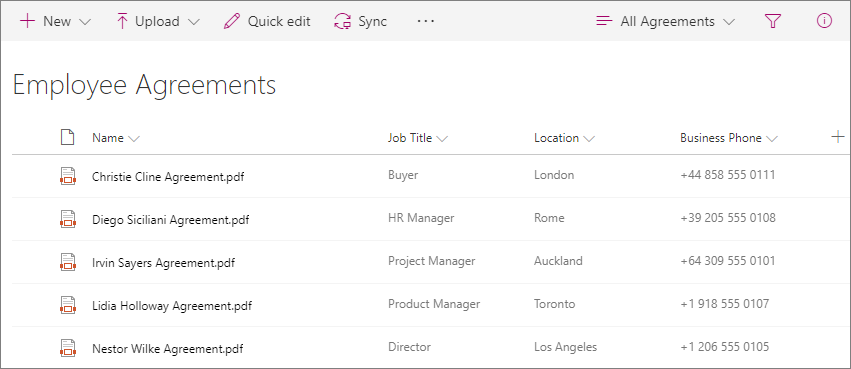
Task: Click PDF icon for Christie Cline Agreement
Action: coord(67,176)
